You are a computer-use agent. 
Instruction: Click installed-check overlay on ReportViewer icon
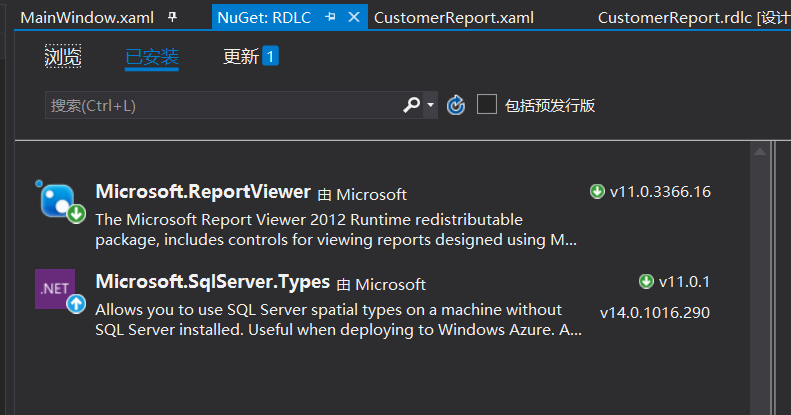click(x=76, y=214)
